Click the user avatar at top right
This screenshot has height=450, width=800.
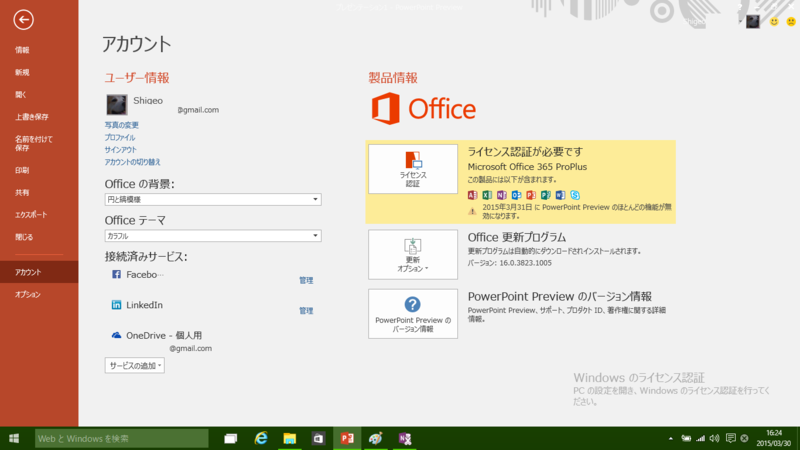(x=753, y=21)
